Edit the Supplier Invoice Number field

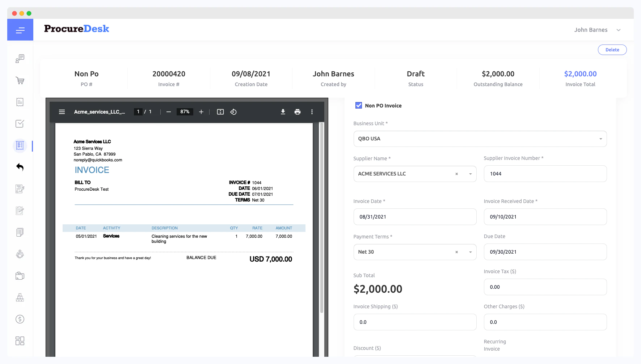click(x=545, y=174)
